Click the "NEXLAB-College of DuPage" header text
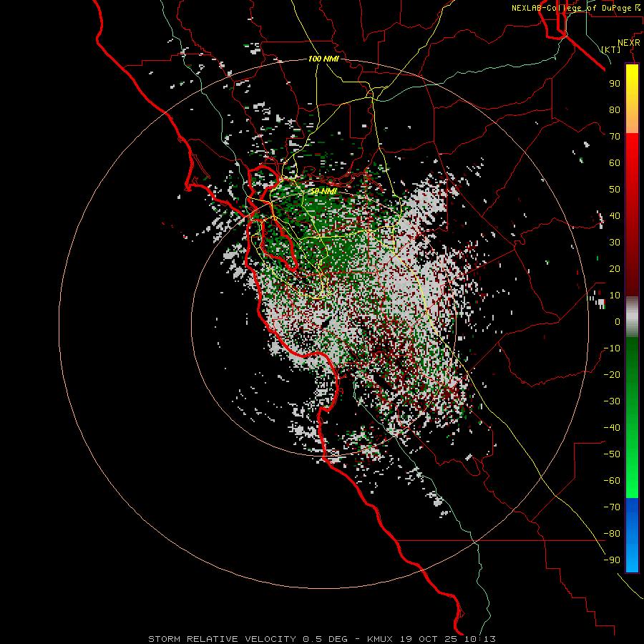The height and width of the screenshot is (644, 644). tap(573, 8)
